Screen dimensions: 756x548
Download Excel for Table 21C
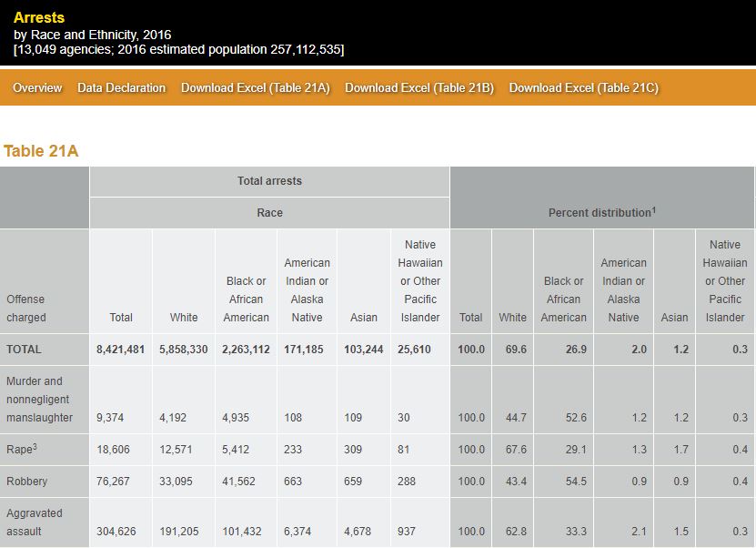pos(583,88)
